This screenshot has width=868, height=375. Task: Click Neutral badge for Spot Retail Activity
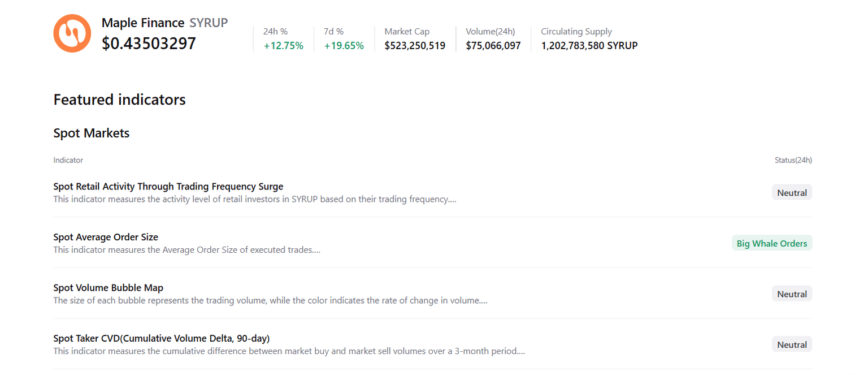point(792,193)
